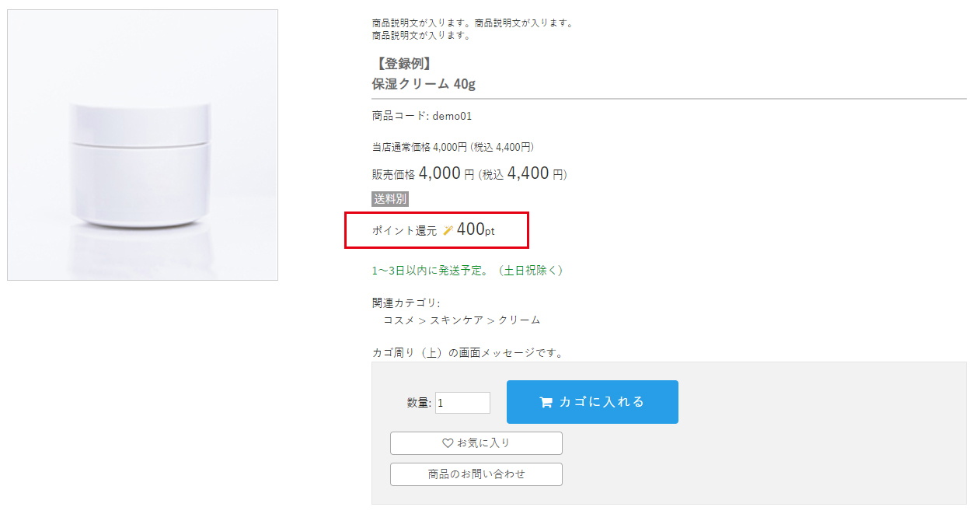Image resolution: width=980 pixels, height=521 pixels.
Task: Open the コスメ category link
Action: point(399,320)
